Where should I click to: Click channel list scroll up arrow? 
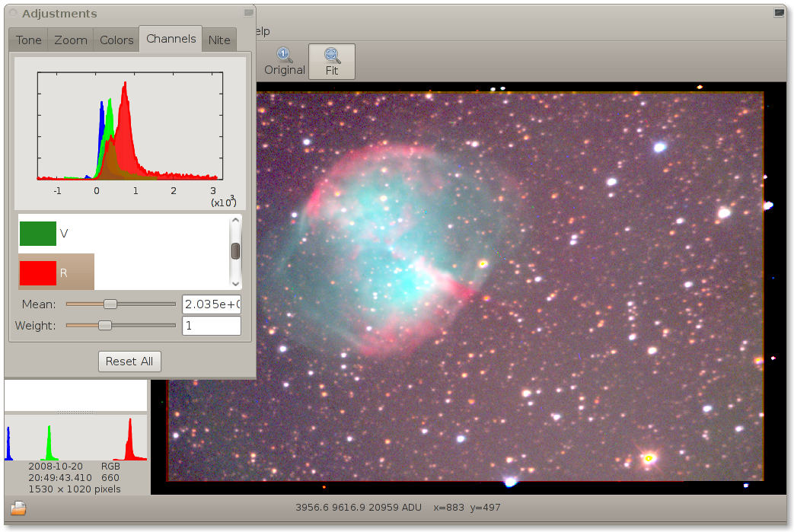tap(236, 221)
